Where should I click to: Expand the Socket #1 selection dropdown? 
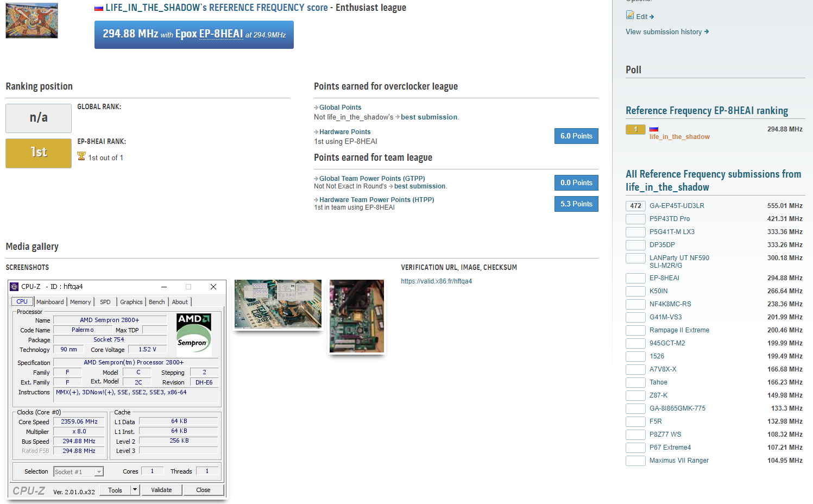coord(99,472)
